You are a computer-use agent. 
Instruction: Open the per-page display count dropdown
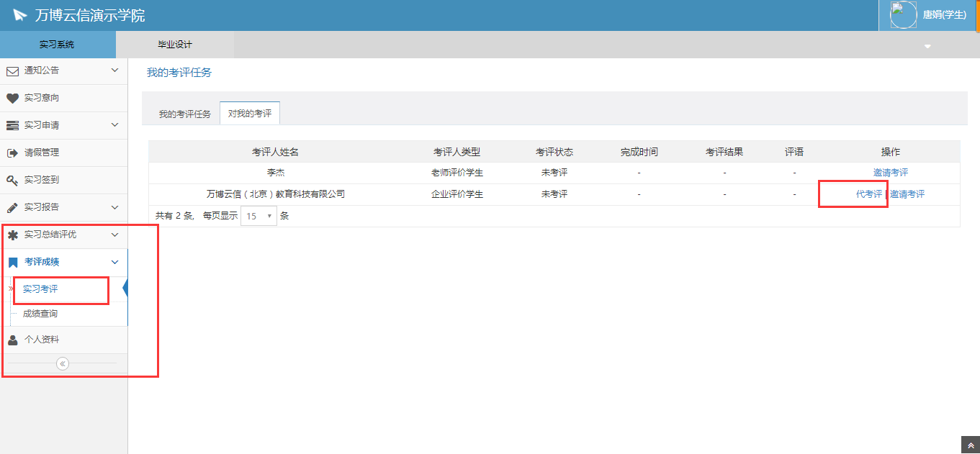[x=259, y=216]
